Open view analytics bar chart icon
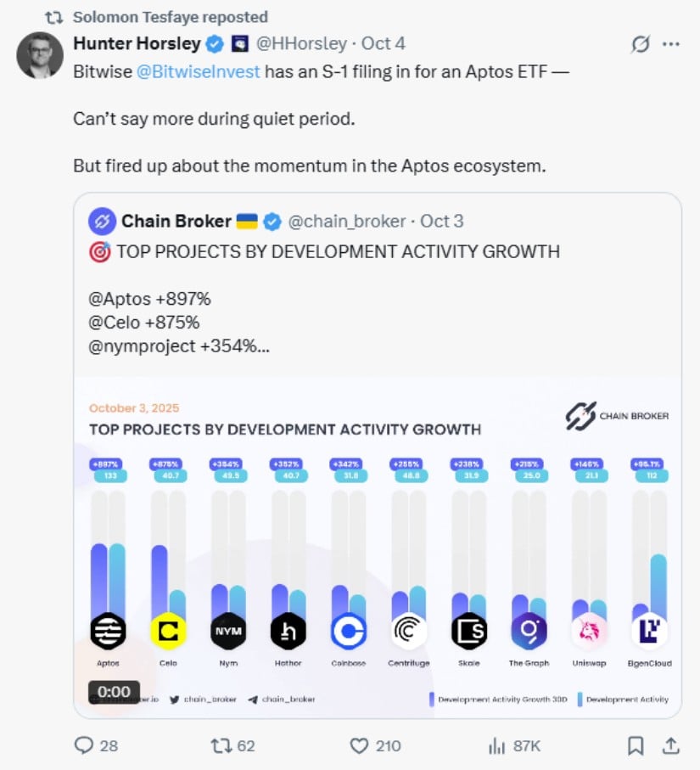Screen dimensions: 700x770 (x=496, y=745)
